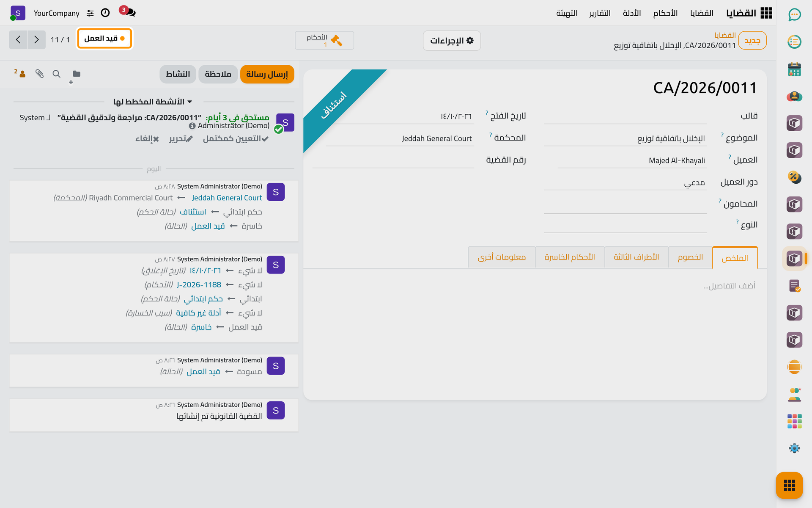Open the colorful apps grid icon in sidebar
812x508 pixels.
point(794,421)
